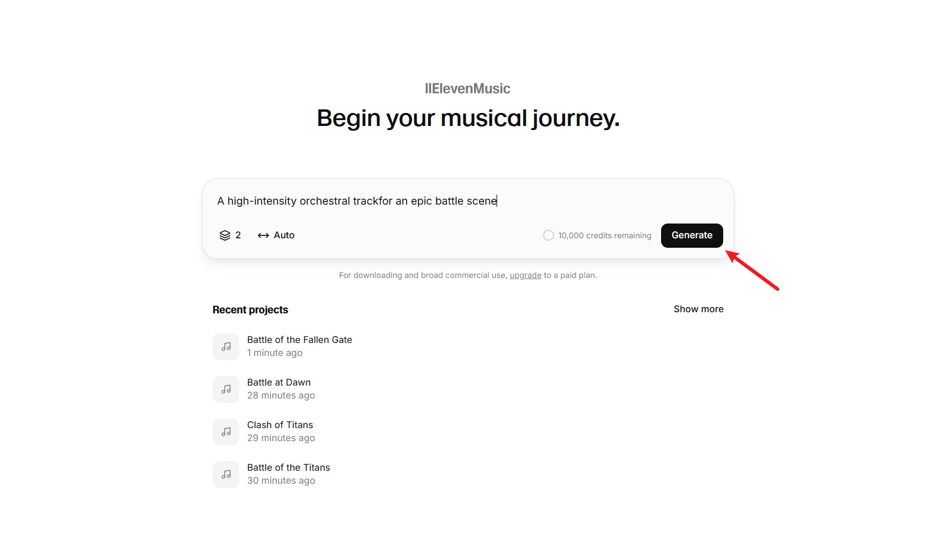This screenshot has width=941, height=560.
Task: Open the Battle of the Fallen Gate project
Action: point(299,339)
